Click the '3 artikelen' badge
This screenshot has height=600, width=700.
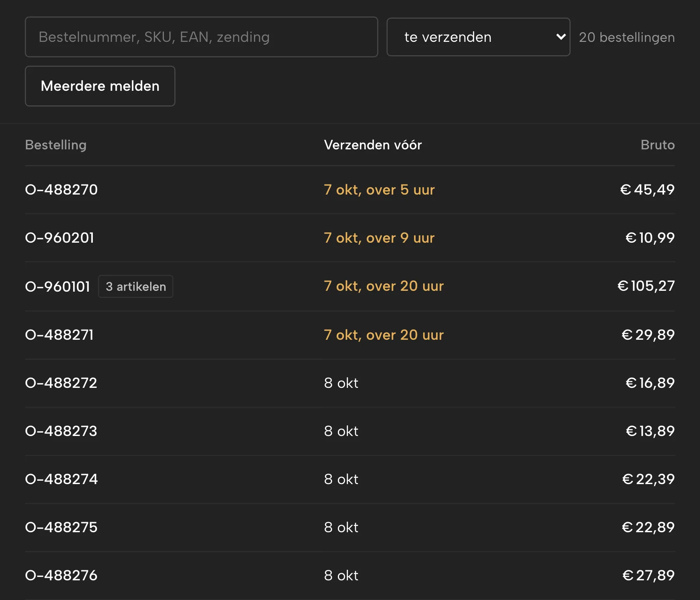click(x=135, y=286)
